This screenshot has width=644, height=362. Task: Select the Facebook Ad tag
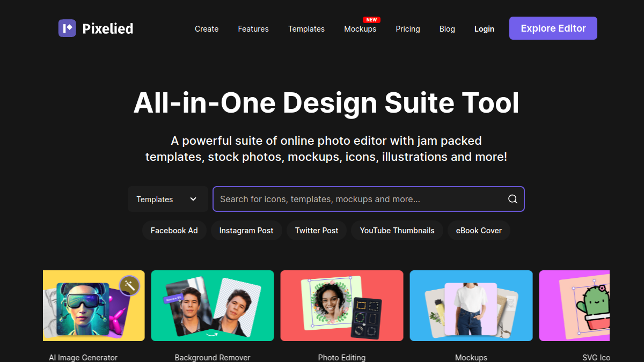[x=174, y=231]
